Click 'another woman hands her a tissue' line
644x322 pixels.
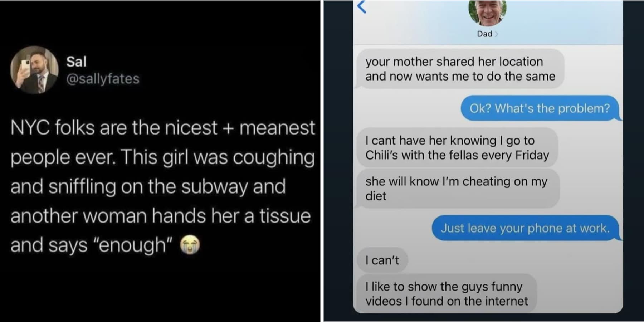(161, 216)
